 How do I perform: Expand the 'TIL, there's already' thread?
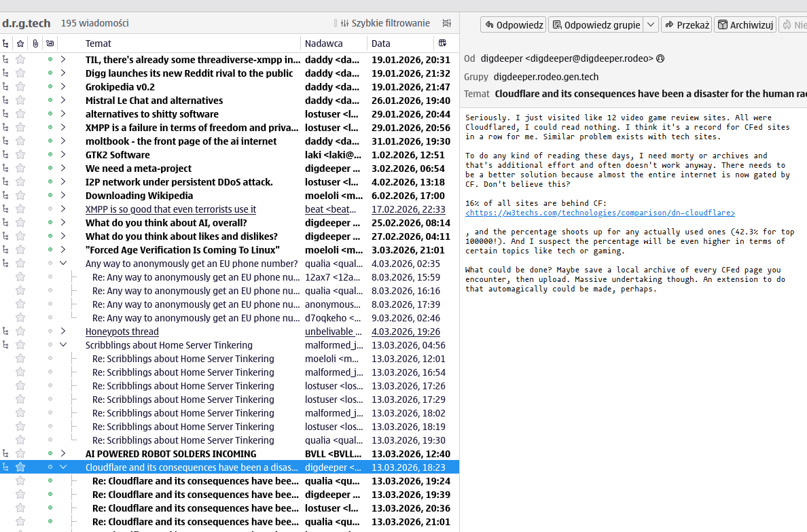pyautogui.click(x=63, y=60)
